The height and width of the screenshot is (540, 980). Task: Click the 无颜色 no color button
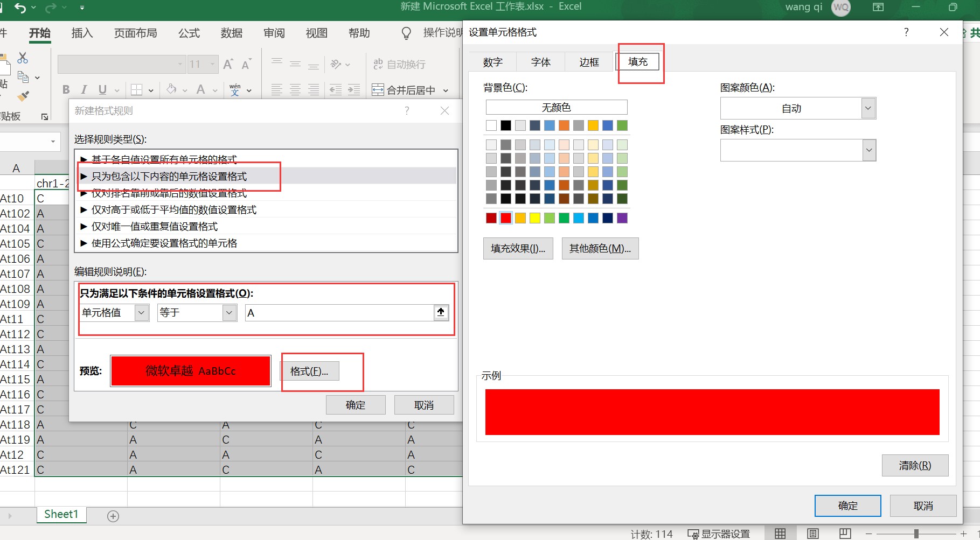point(557,107)
